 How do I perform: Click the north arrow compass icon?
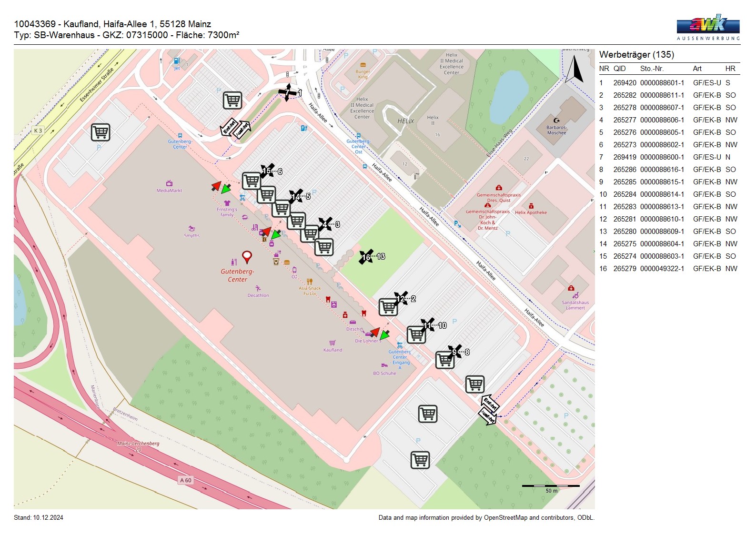pos(574,70)
